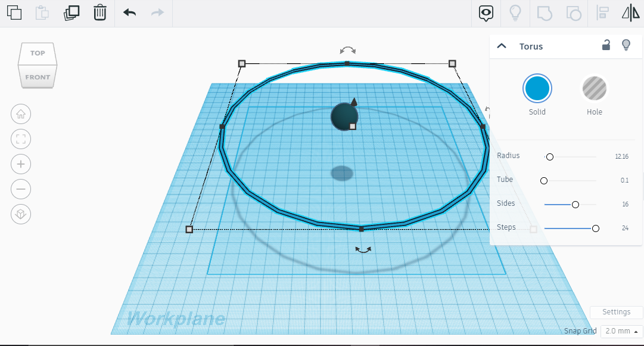Click the FRONT face of view cube

coord(38,77)
